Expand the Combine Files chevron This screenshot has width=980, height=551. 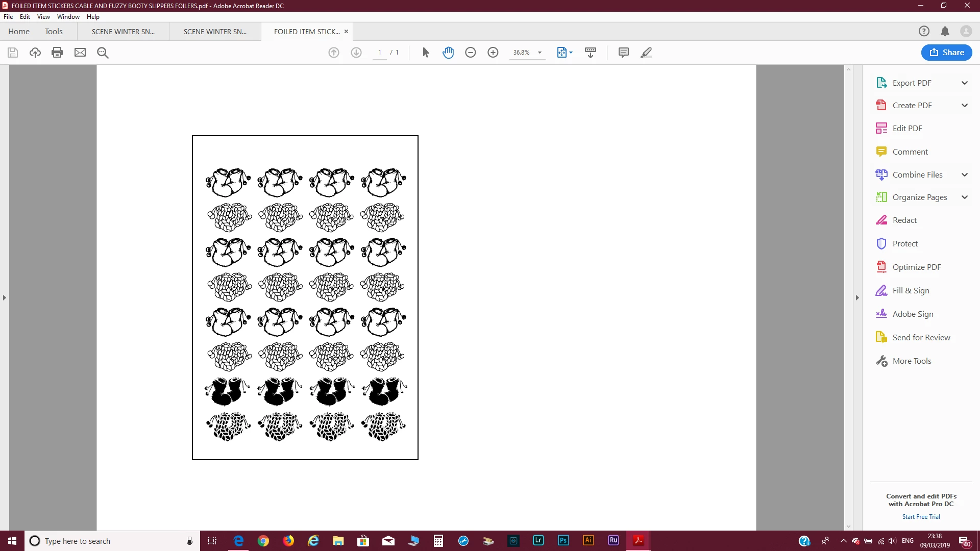(965, 174)
